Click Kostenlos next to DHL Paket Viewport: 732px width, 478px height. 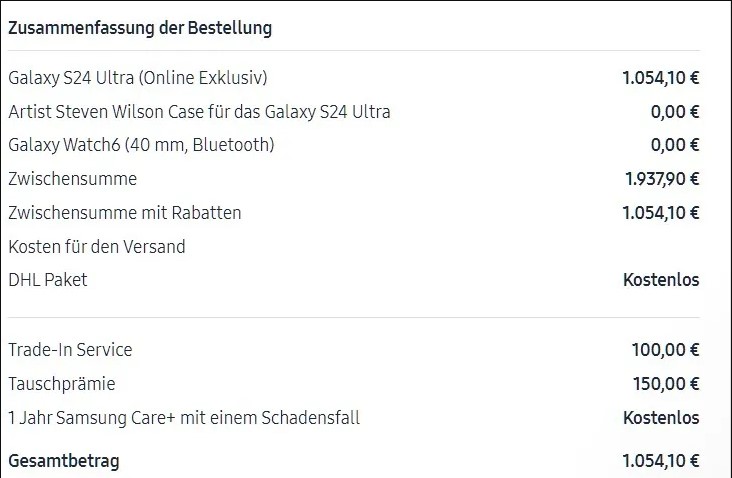pyautogui.click(x=661, y=280)
